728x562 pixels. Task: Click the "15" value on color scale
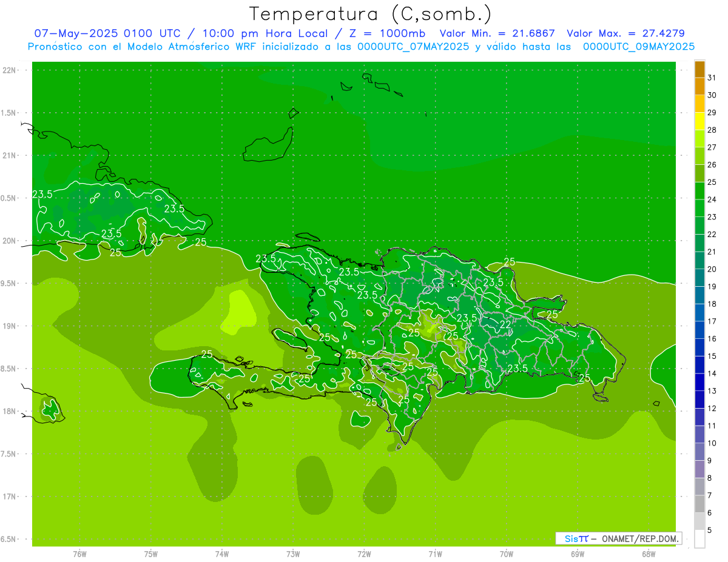click(x=712, y=356)
